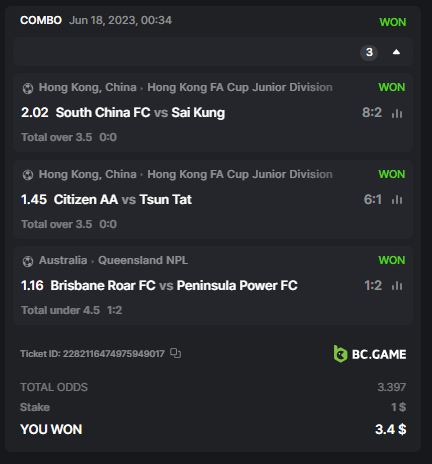Click the COMBO bet type label
The height and width of the screenshot is (464, 432).
pos(41,20)
